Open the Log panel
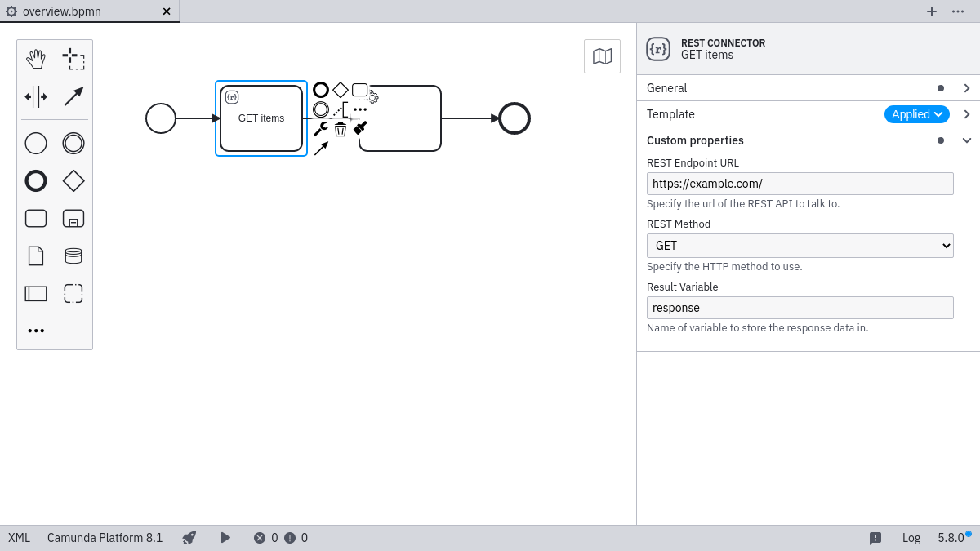Viewport: 980px width, 551px height. pos(911,538)
